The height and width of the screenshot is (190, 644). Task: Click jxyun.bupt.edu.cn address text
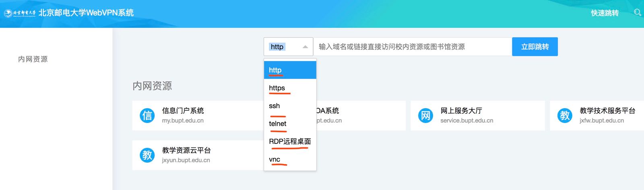pyautogui.click(x=186, y=160)
